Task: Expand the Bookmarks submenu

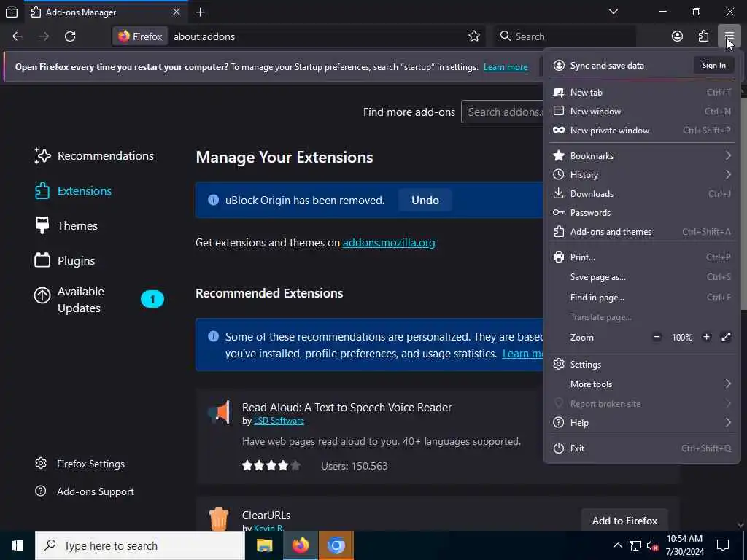Action: [x=642, y=156]
